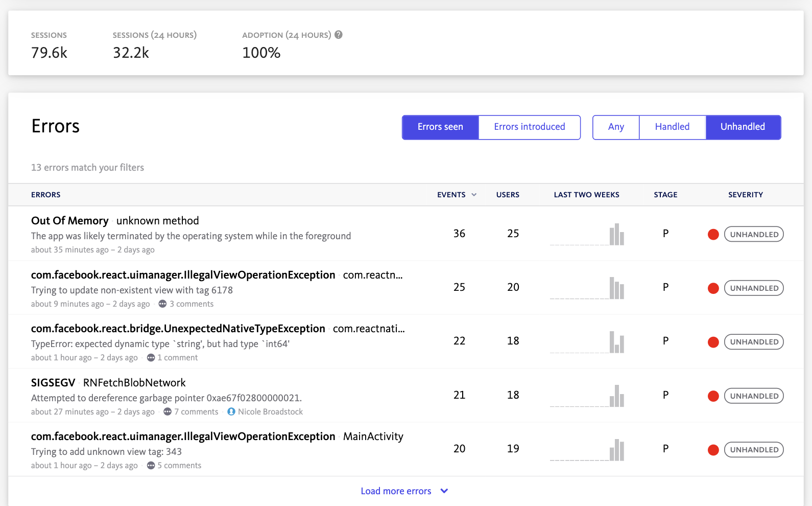Click trend chart for tag 6178 error
812x506 pixels.
coord(587,288)
